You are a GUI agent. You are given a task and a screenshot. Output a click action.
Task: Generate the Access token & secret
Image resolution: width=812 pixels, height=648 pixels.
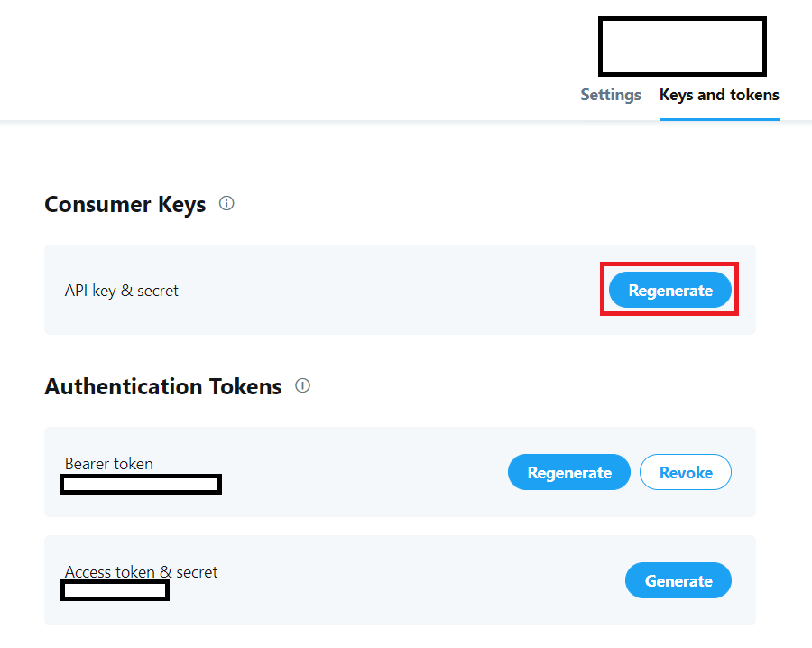(678, 580)
